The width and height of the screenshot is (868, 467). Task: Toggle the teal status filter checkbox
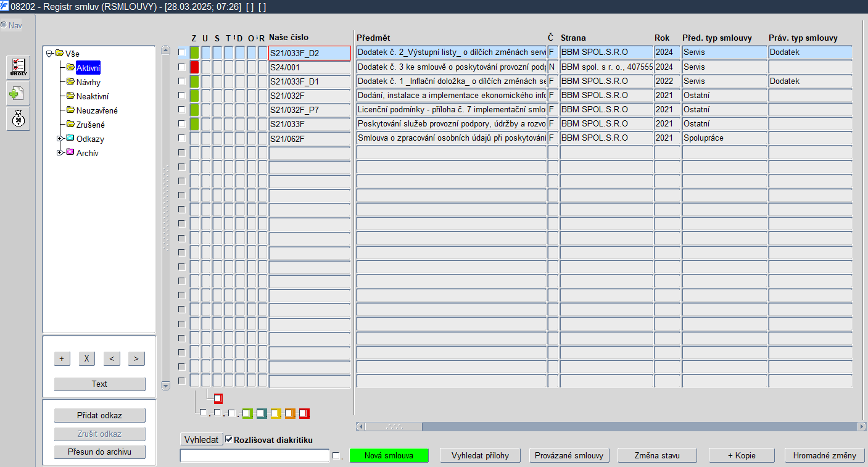point(262,413)
